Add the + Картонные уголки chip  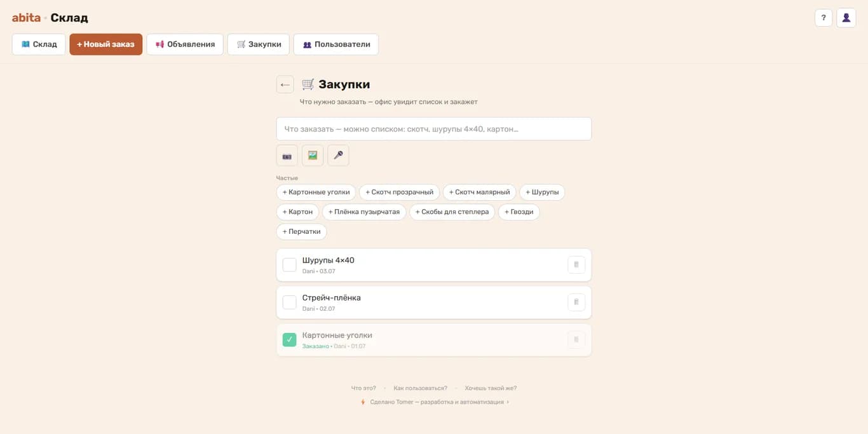point(316,192)
